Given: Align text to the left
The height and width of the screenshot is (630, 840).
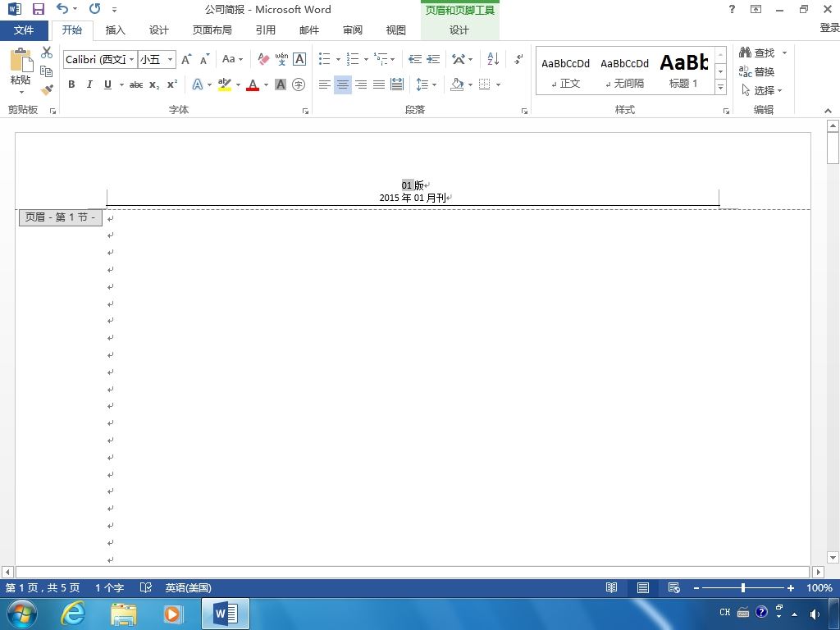Looking at the screenshot, I should tap(324, 84).
